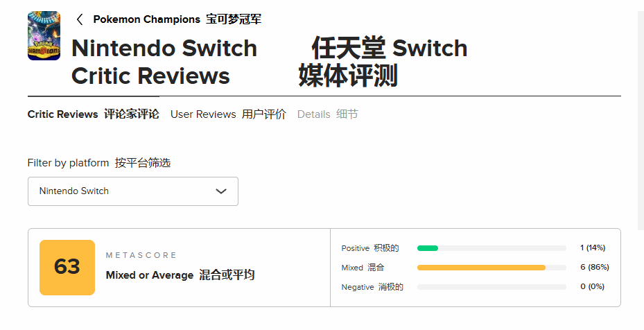Screen dimensions: 644x330
Task: Click the 6 (86%) mixed review count
Action: 594,268
